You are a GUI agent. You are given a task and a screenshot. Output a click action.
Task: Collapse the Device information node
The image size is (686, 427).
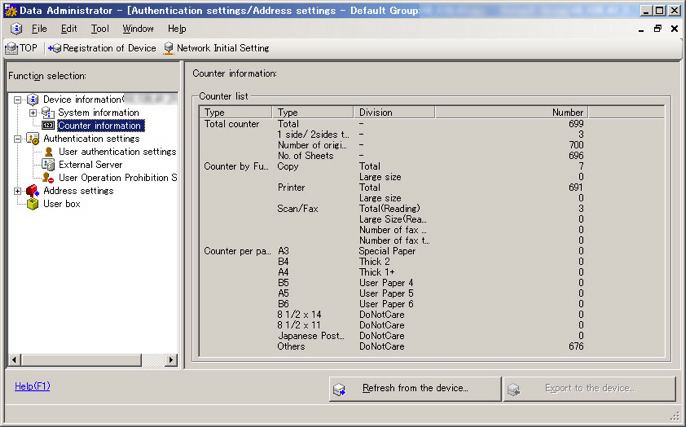(x=18, y=100)
